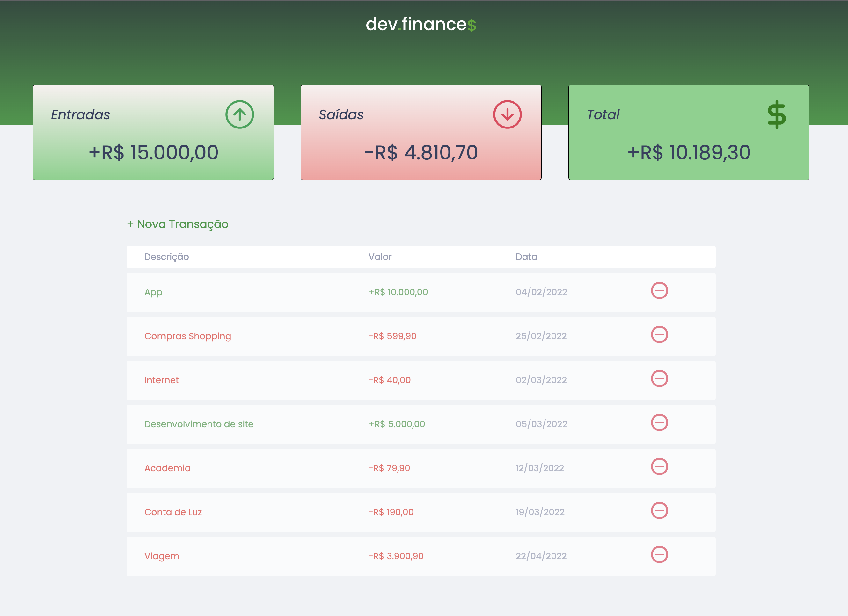Click the +R$ 10.000,00 value of App
Screen dimensions: 848x616
pyautogui.click(x=398, y=292)
